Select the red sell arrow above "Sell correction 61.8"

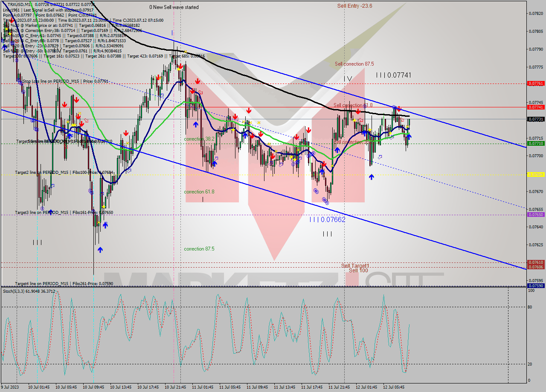click(x=399, y=109)
